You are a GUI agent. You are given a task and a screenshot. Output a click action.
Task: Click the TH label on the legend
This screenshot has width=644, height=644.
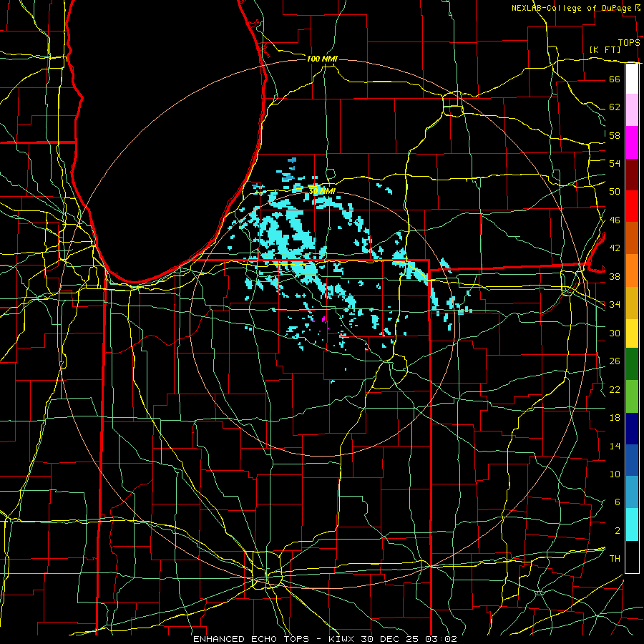(615, 558)
